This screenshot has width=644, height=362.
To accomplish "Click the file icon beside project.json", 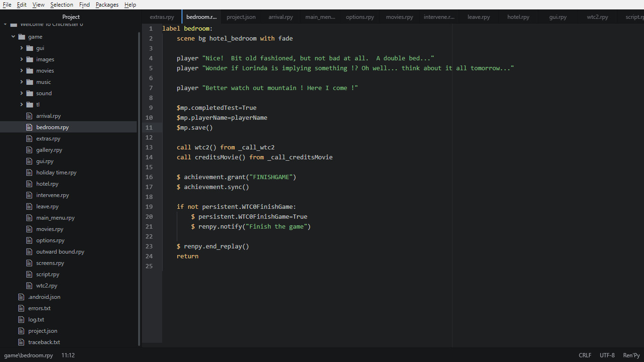I will (21, 330).
